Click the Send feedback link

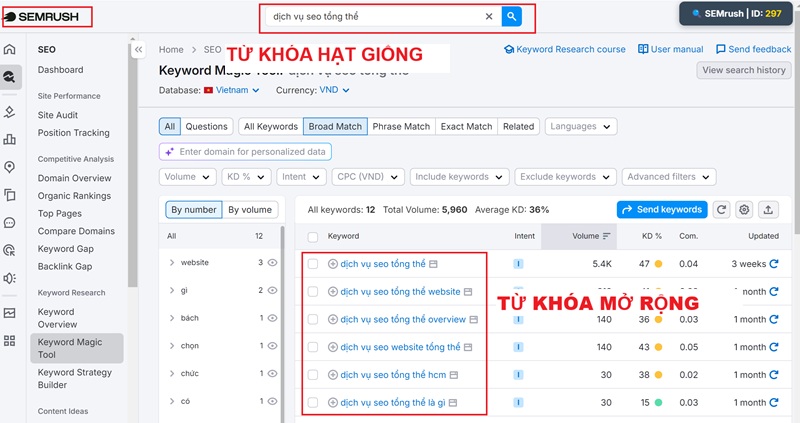pos(754,49)
